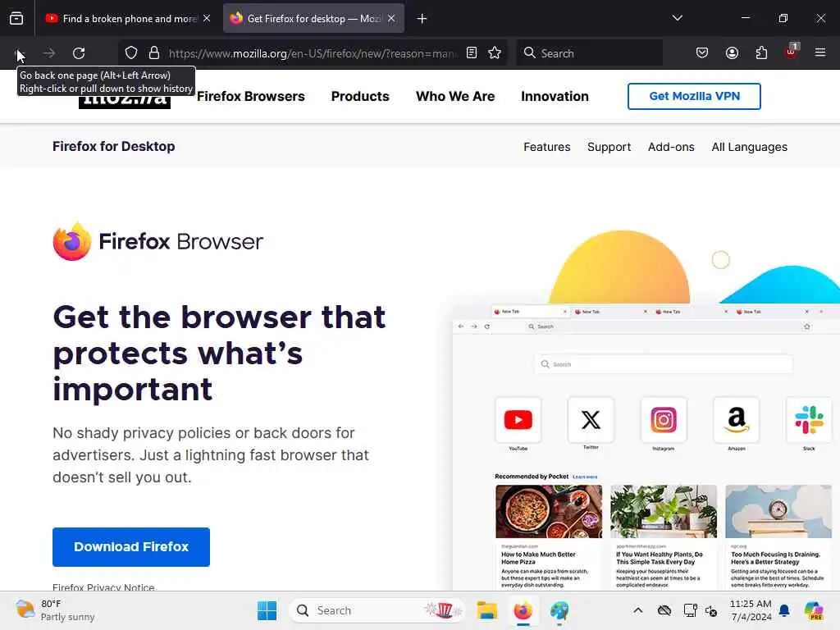Click the Firefox Browser logo
Screen dimensions: 840x630
(158, 241)
